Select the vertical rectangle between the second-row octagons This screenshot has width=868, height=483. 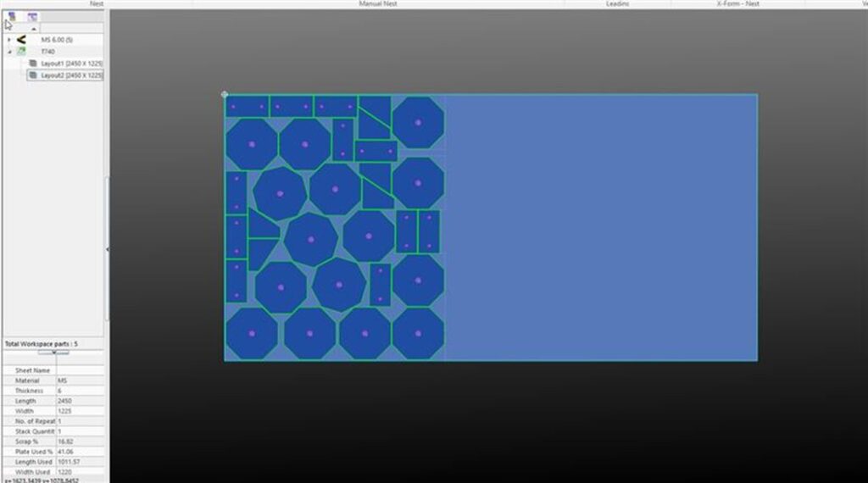pyautogui.click(x=342, y=140)
